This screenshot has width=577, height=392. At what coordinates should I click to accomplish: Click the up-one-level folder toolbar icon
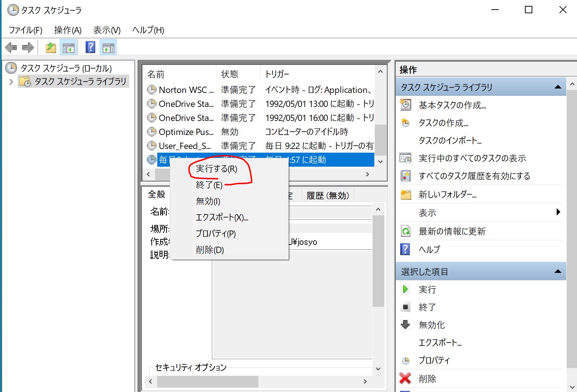click(51, 48)
